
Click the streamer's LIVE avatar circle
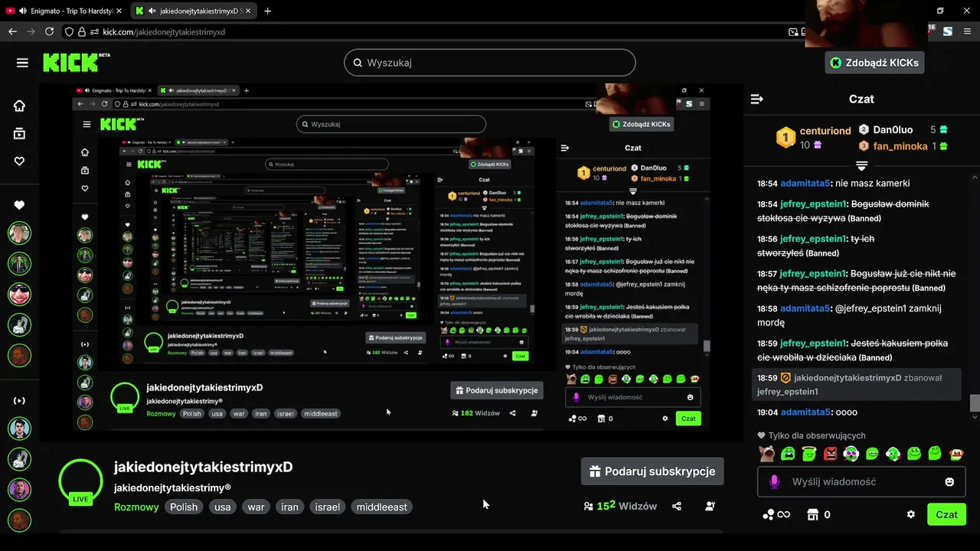coord(80,481)
